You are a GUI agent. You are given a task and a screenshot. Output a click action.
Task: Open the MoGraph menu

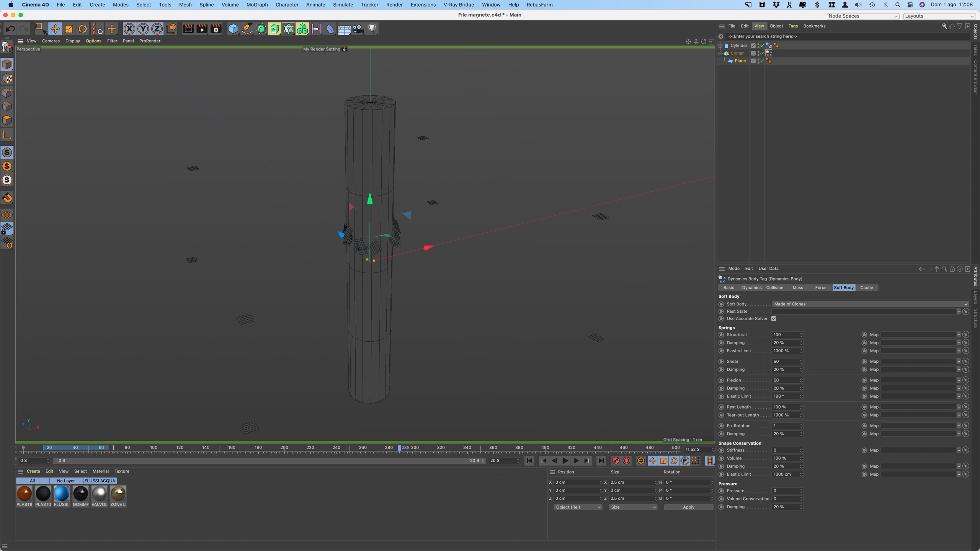pyautogui.click(x=257, y=5)
